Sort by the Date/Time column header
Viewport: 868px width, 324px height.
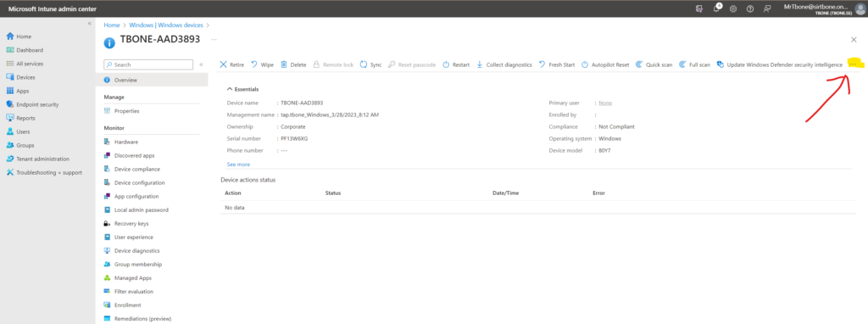pyautogui.click(x=505, y=193)
